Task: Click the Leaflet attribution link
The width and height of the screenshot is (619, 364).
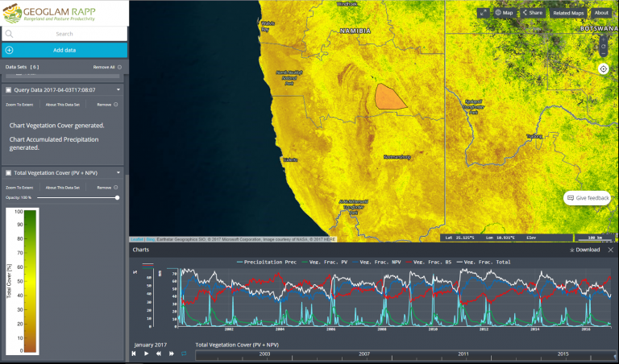Action: click(x=136, y=239)
